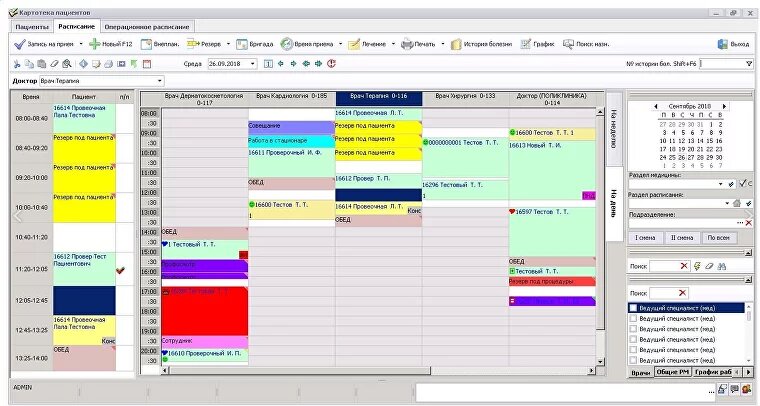
Task: Switch to Операционное расписание tab
Action: (x=147, y=27)
